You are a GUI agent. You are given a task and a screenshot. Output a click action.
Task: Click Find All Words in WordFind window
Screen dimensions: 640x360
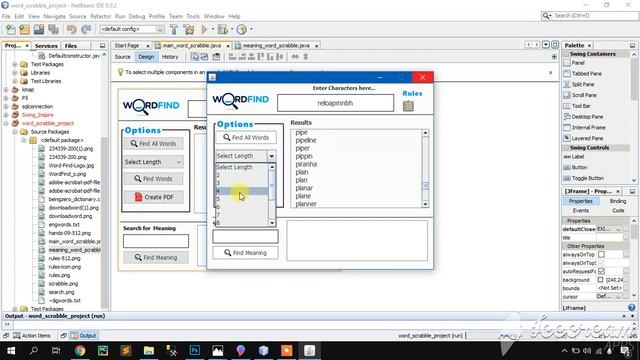pos(246,138)
